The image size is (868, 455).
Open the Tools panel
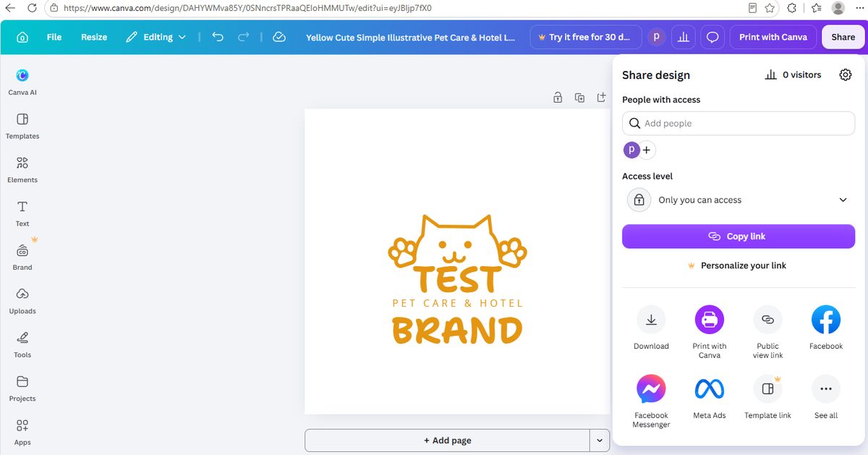click(x=22, y=344)
